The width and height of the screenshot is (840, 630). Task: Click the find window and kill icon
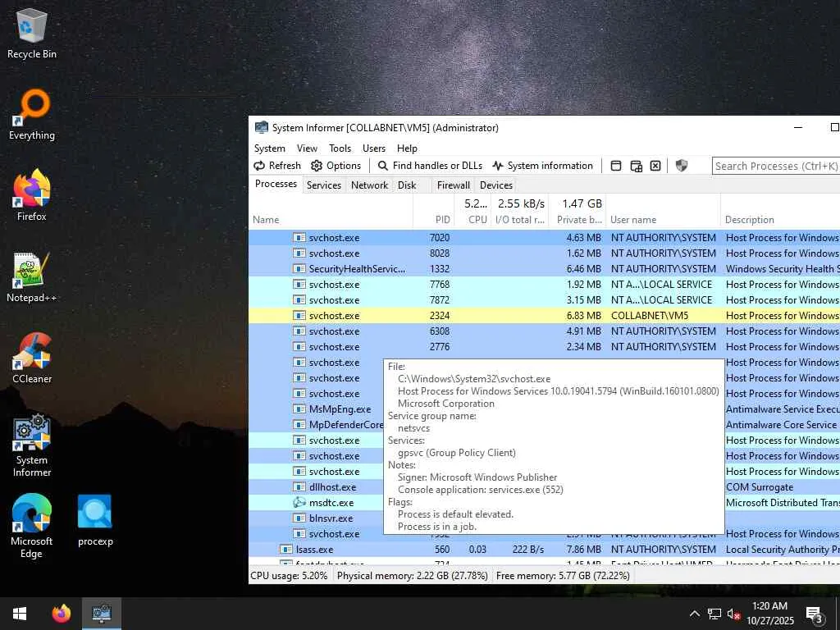click(x=655, y=166)
